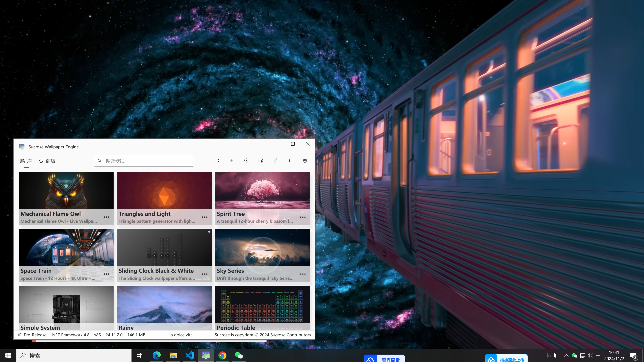The image size is (644, 362).
Task: Toggle dark theme with the moon icon
Action: [x=217, y=161]
